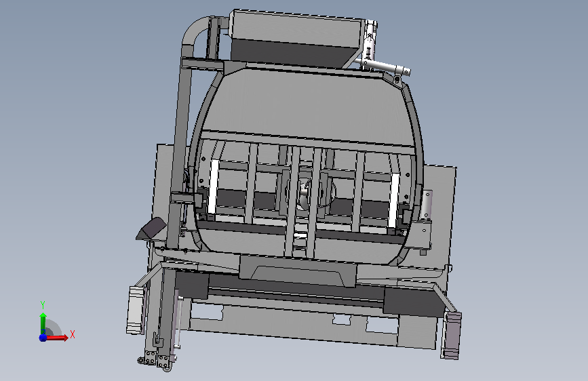
Task: Select the bottom-left outrigger foot pad
Action: (135, 310)
